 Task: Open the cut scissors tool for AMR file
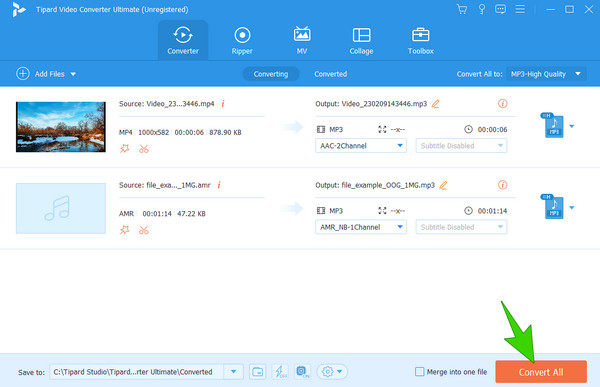coord(144,230)
